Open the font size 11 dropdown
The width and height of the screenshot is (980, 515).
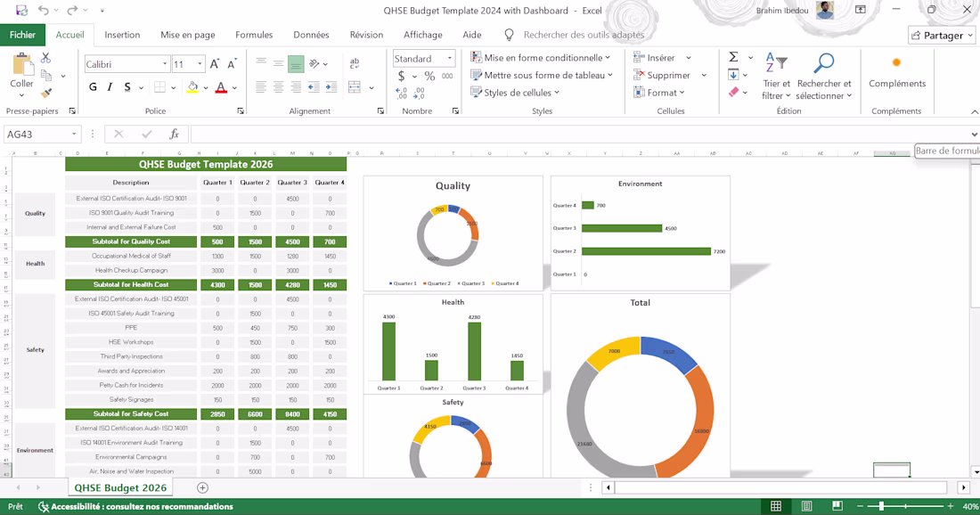coord(200,64)
